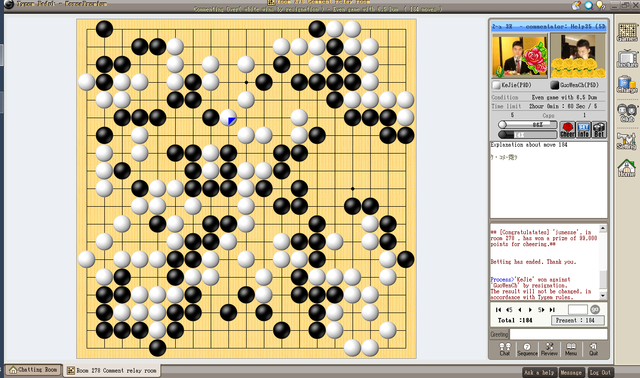Click the GuoWenCh(P9D) player name
The image size is (640, 378).
pyautogui.click(x=579, y=85)
